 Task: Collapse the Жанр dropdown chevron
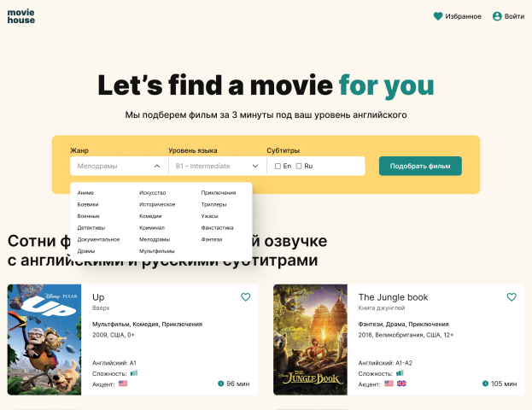[x=157, y=166]
